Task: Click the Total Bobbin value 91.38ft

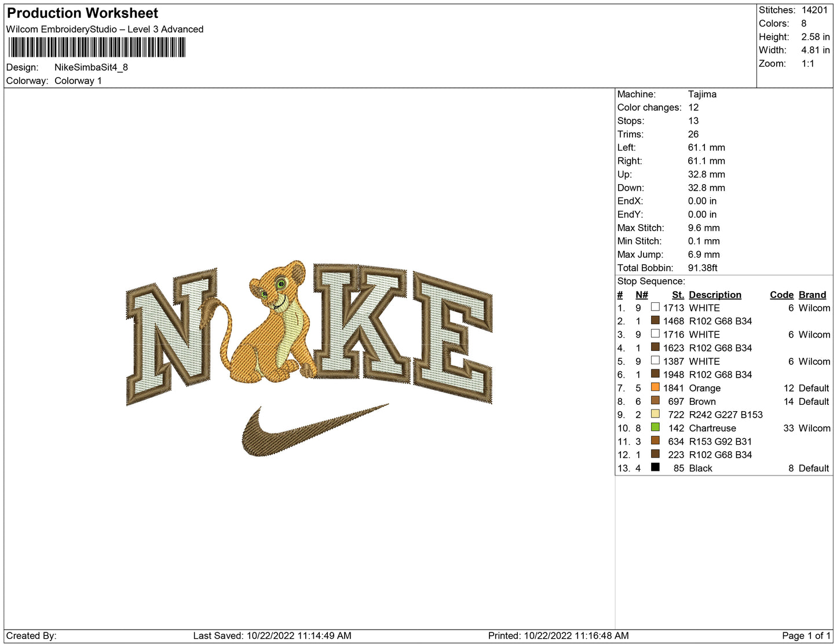Action: point(703,268)
